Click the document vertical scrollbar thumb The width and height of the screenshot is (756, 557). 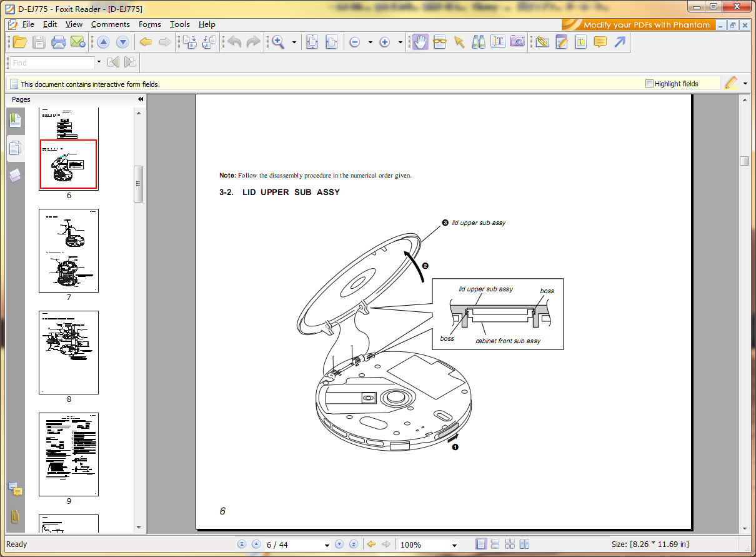pyautogui.click(x=744, y=161)
